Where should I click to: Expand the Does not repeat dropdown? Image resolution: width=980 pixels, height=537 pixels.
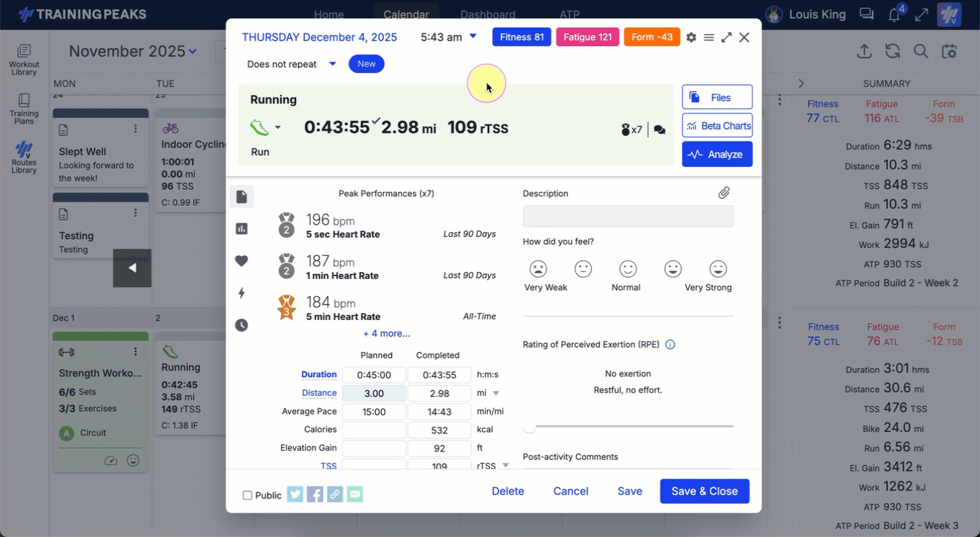click(333, 64)
